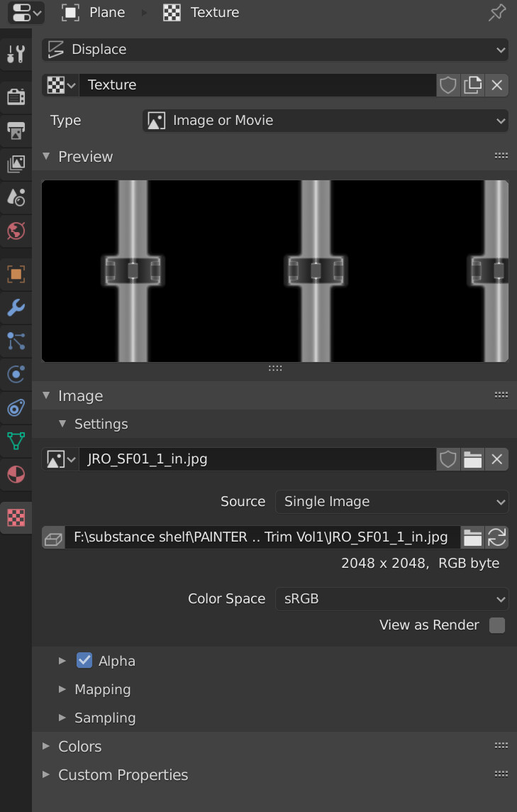
Task: Unlink the Texture datablock
Action: 497,85
